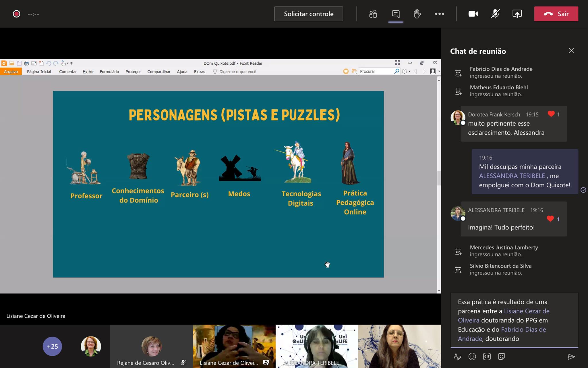Send the chat message
Screen dimensions: 588x368
pyautogui.click(x=571, y=357)
